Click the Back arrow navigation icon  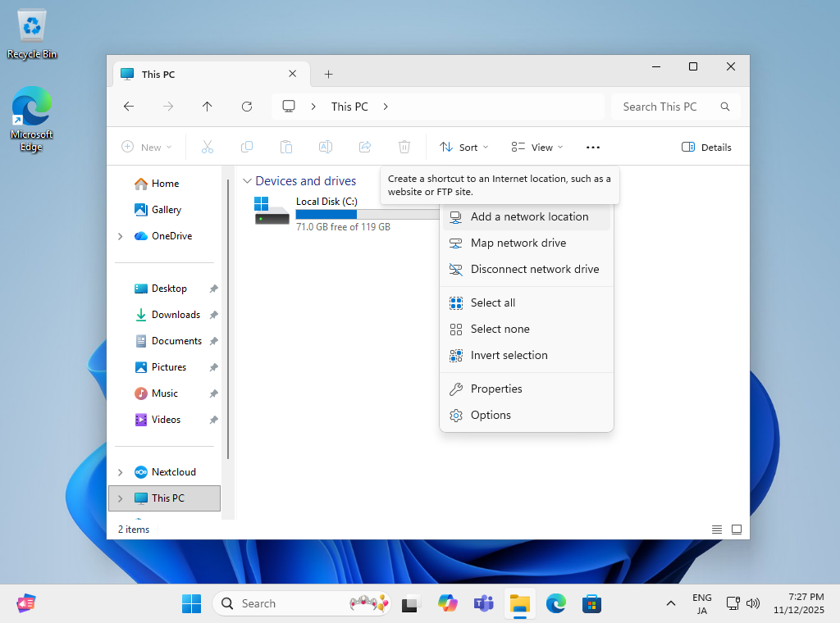129,107
